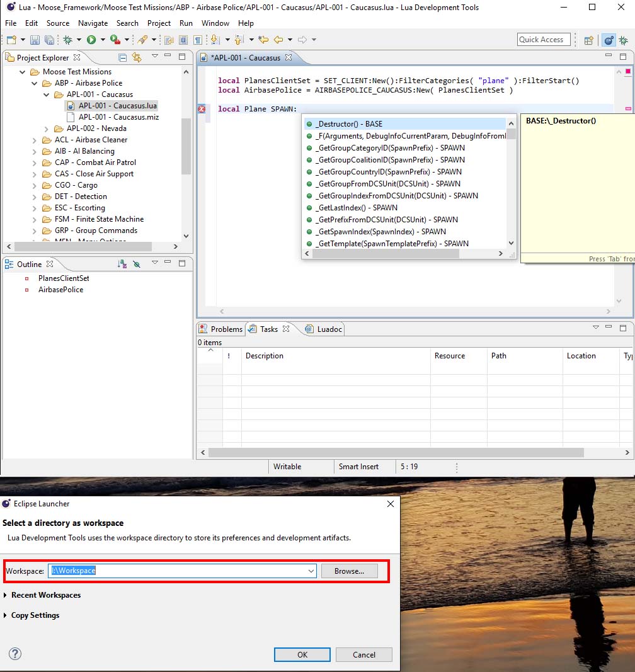
Task: Toggle Show Whitespace Characters pilcrow icon
Action: (x=198, y=40)
